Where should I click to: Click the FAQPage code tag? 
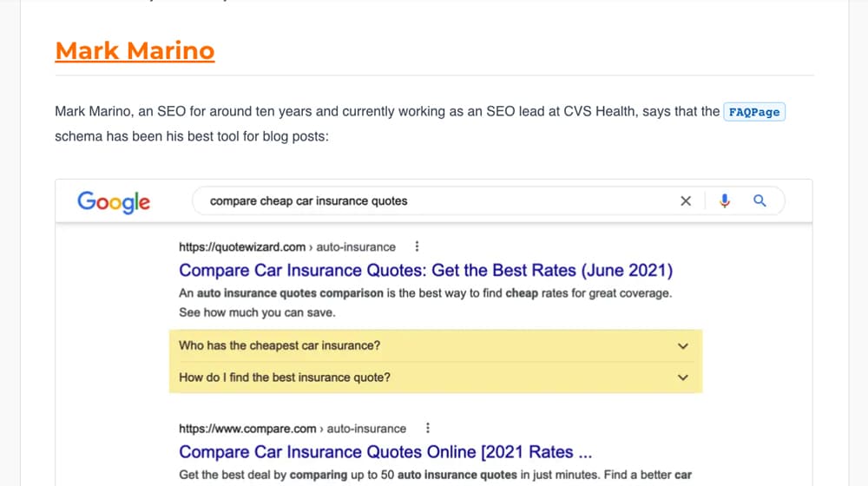(754, 112)
